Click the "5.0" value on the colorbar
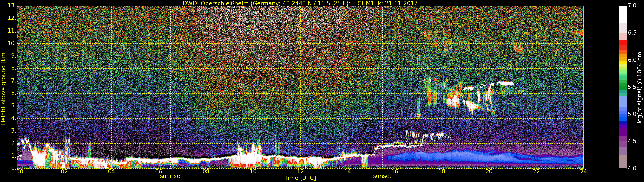The width and height of the screenshot is (644, 182). (x=632, y=114)
